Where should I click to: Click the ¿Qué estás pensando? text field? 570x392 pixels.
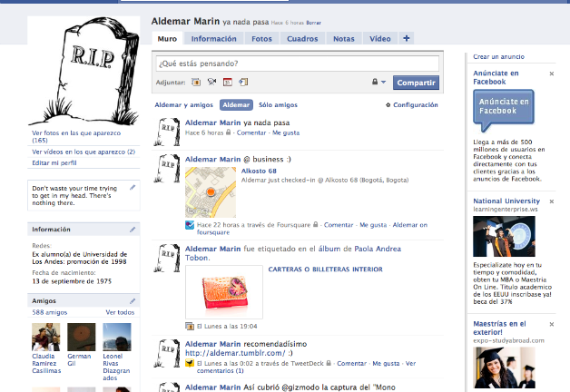[x=296, y=64]
